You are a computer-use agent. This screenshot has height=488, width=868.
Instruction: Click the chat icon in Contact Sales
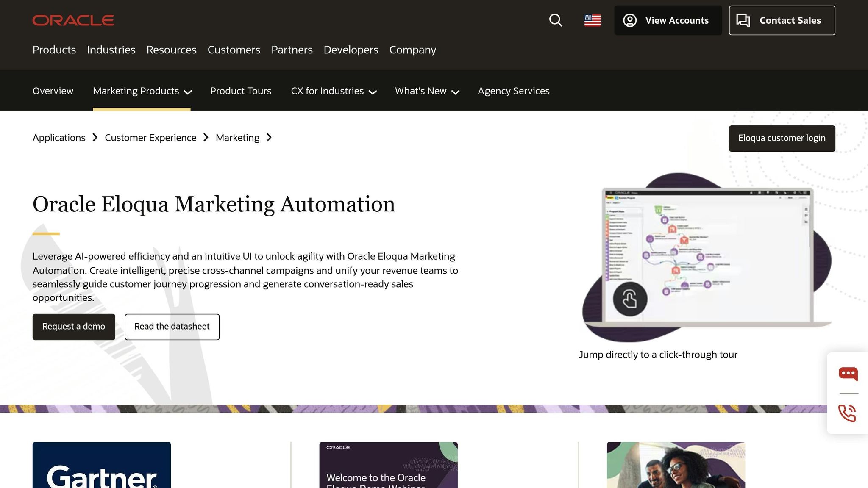click(743, 20)
